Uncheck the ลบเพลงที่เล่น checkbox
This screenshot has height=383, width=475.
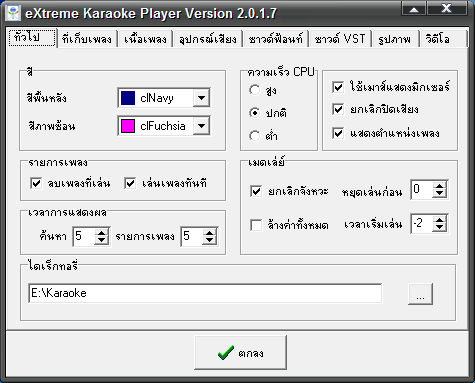[x=36, y=183]
